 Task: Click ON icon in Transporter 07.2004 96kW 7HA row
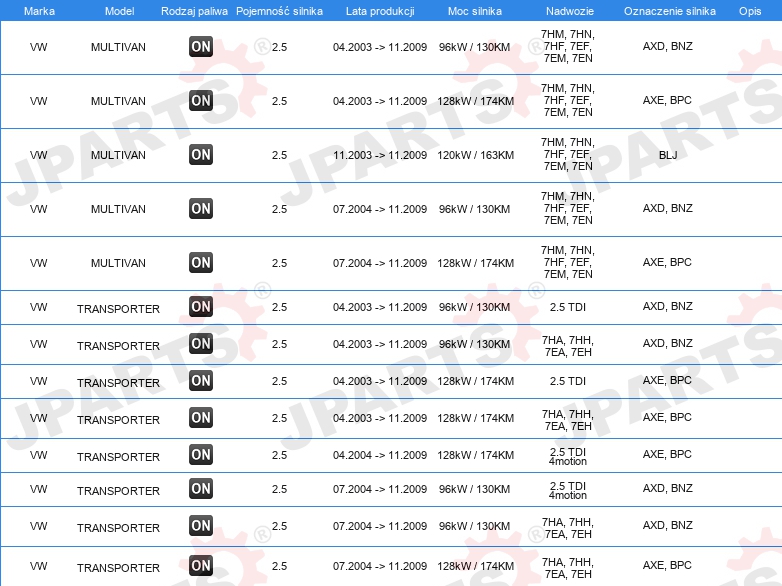201,525
